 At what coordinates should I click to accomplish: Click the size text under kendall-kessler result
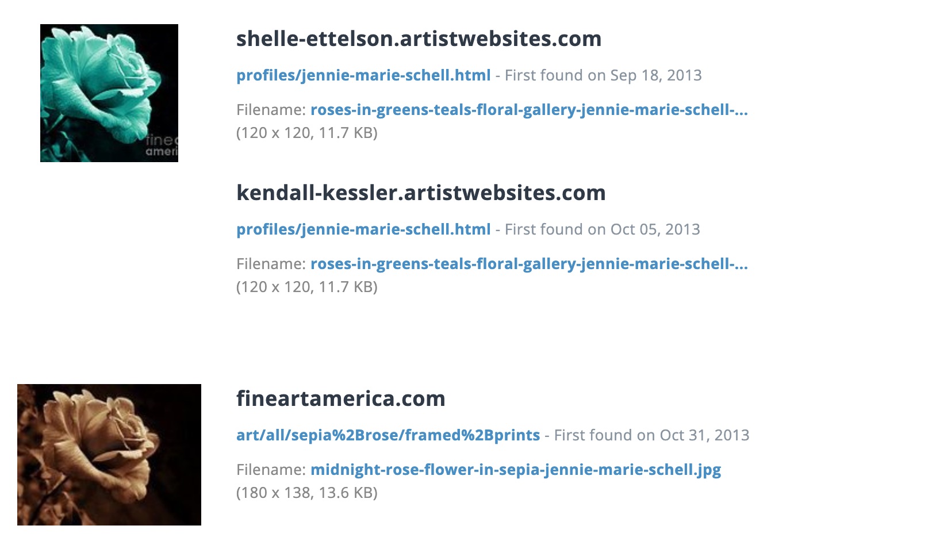(x=307, y=287)
